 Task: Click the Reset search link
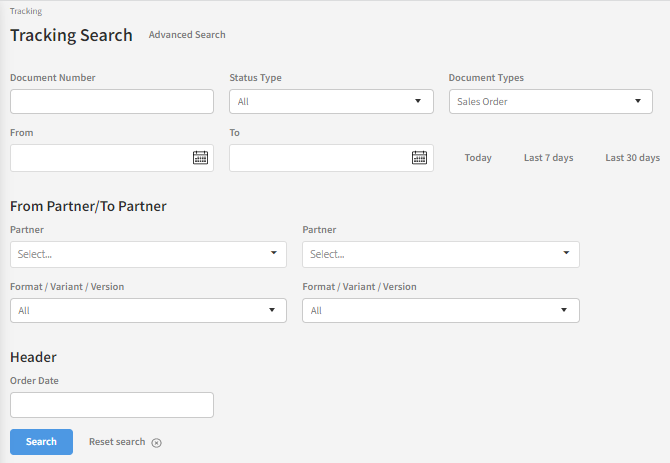[x=117, y=442]
